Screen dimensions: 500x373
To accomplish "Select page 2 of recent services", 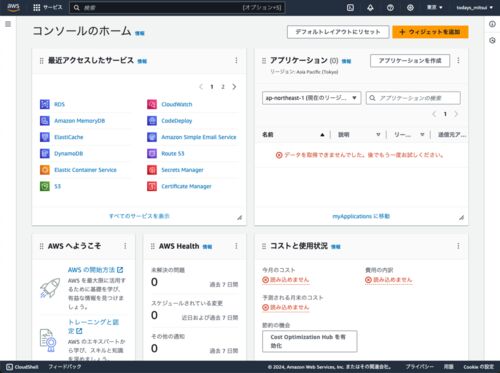I will [223, 87].
